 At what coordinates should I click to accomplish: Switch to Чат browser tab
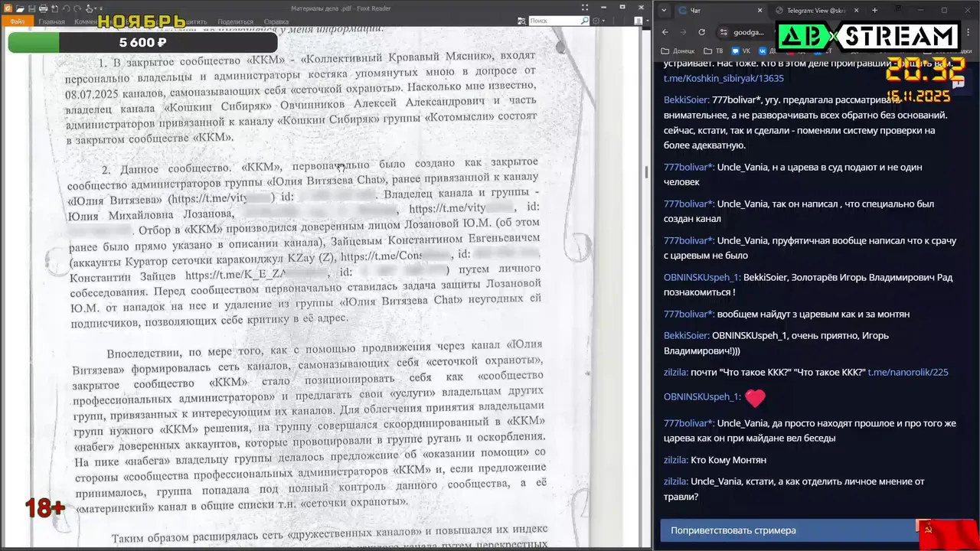click(x=720, y=10)
